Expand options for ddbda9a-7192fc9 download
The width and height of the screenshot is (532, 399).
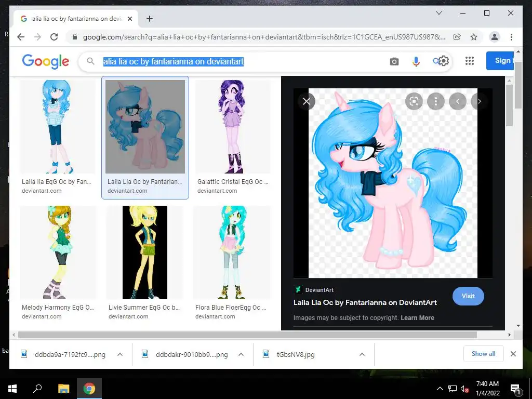pos(120,354)
